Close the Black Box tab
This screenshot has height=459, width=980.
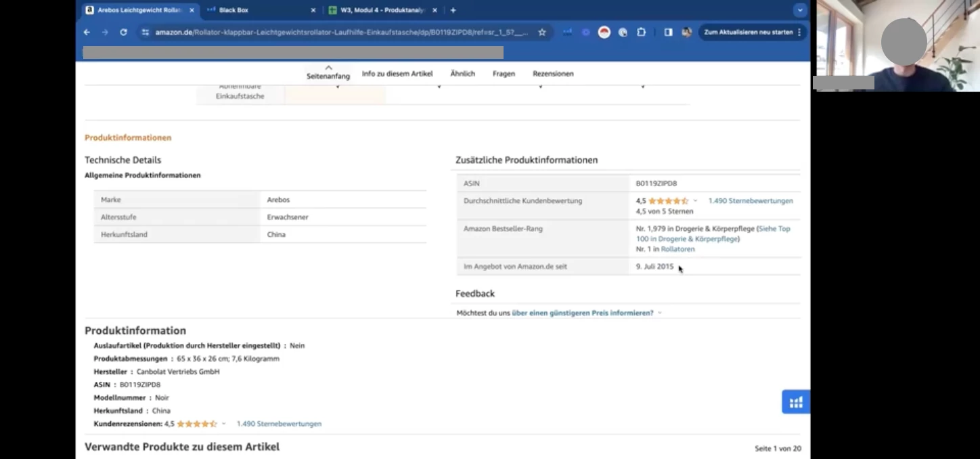tap(313, 10)
